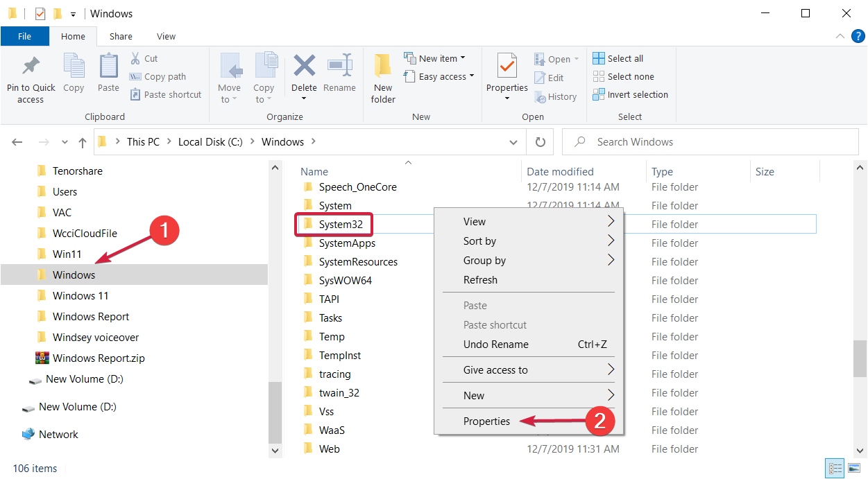
Task: Refresh the Windows folder address bar
Action: click(540, 142)
